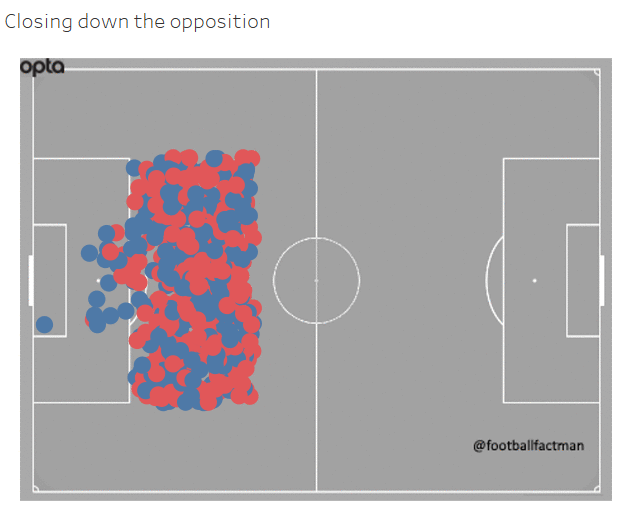Click the bottom-left corner arc

tap(36, 488)
